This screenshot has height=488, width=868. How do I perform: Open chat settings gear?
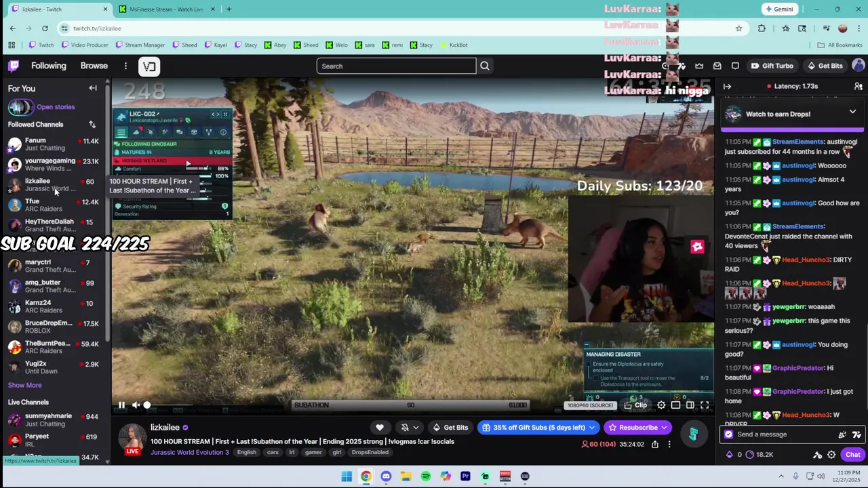pyautogui.click(x=831, y=455)
